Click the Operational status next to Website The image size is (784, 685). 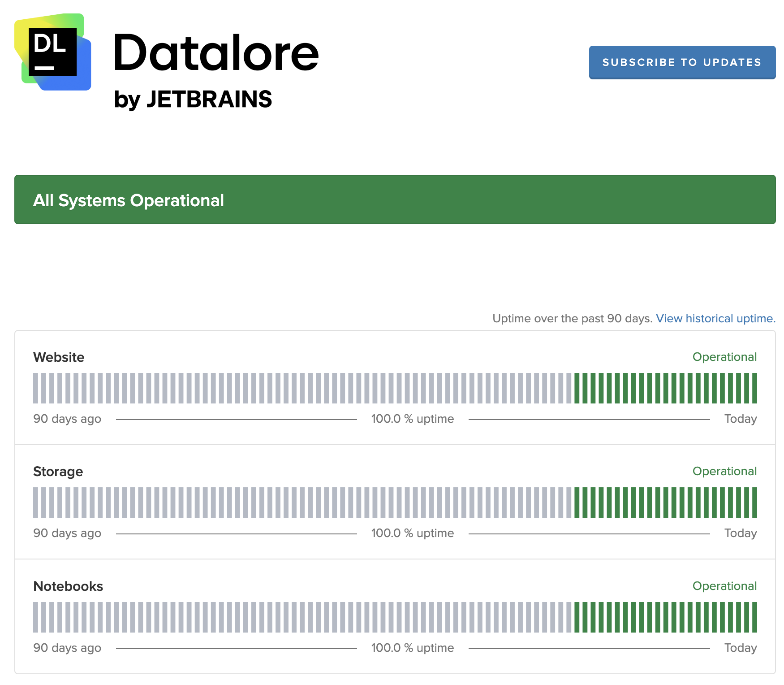[x=724, y=357]
